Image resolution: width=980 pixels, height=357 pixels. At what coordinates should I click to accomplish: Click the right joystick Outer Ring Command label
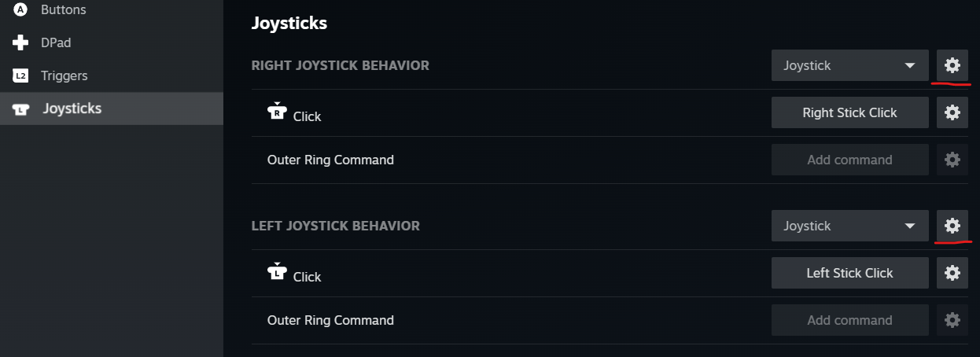pos(330,160)
